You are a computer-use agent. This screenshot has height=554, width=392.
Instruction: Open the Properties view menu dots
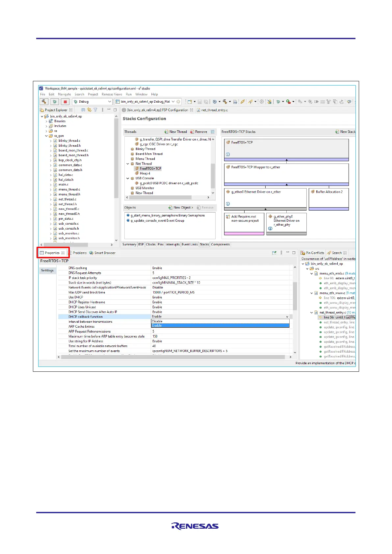click(281, 253)
